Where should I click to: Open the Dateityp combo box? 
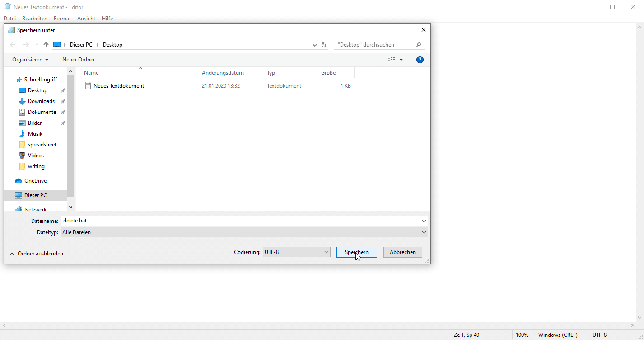[244, 232]
